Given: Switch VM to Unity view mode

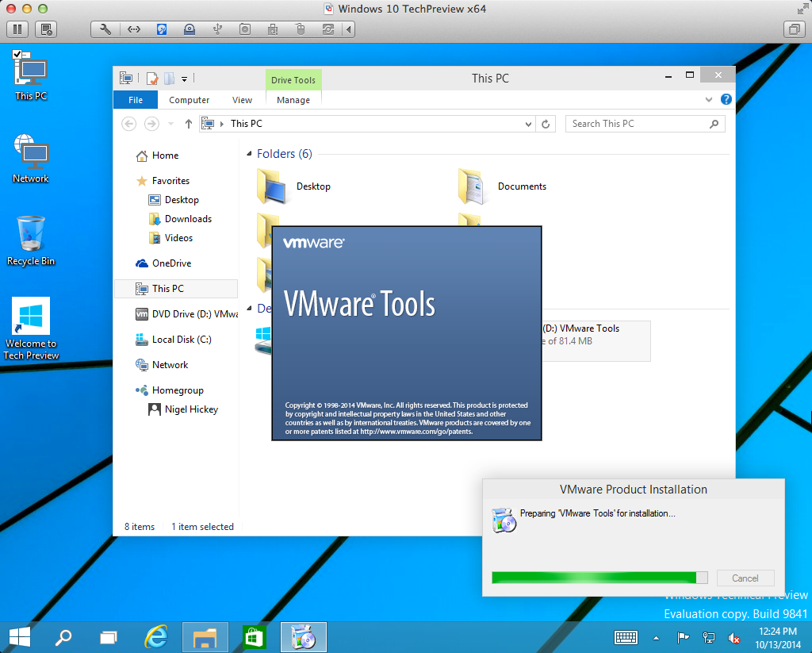Looking at the screenshot, I should (794, 29).
